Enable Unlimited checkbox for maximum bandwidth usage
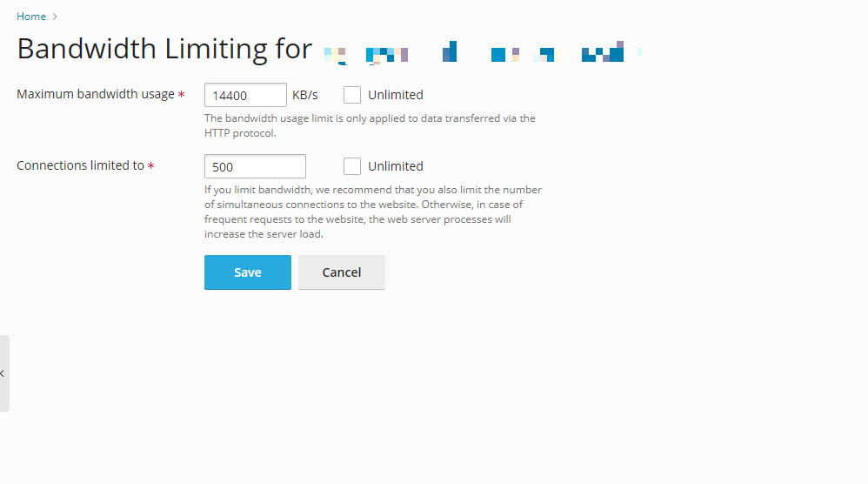This screenshot has width=868, height=484. pyautogui.click(x=352, y=95)
